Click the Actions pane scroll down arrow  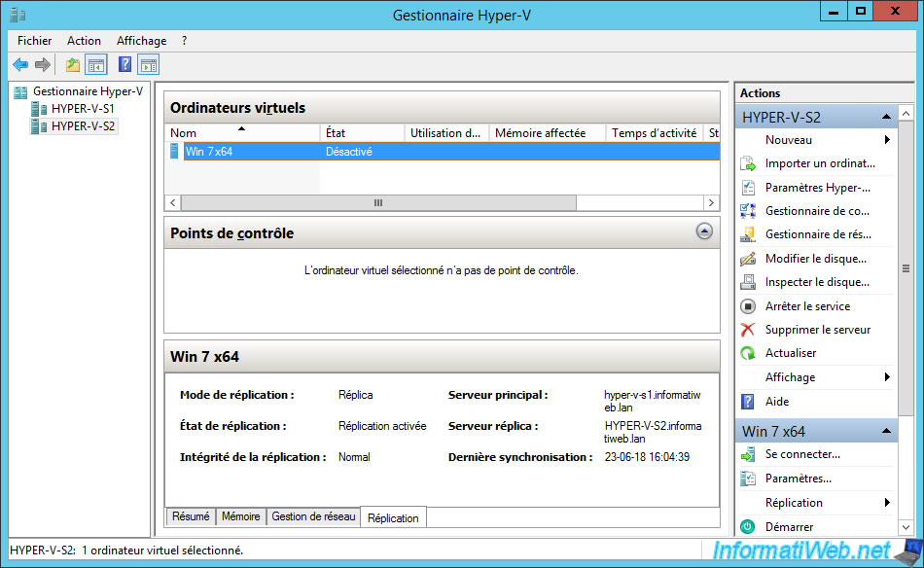[906, 527]
